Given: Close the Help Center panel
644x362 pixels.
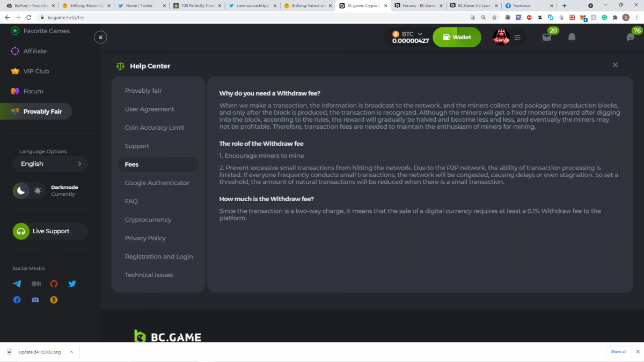Looking at the screenshot, I should click(x=615, y=65).
